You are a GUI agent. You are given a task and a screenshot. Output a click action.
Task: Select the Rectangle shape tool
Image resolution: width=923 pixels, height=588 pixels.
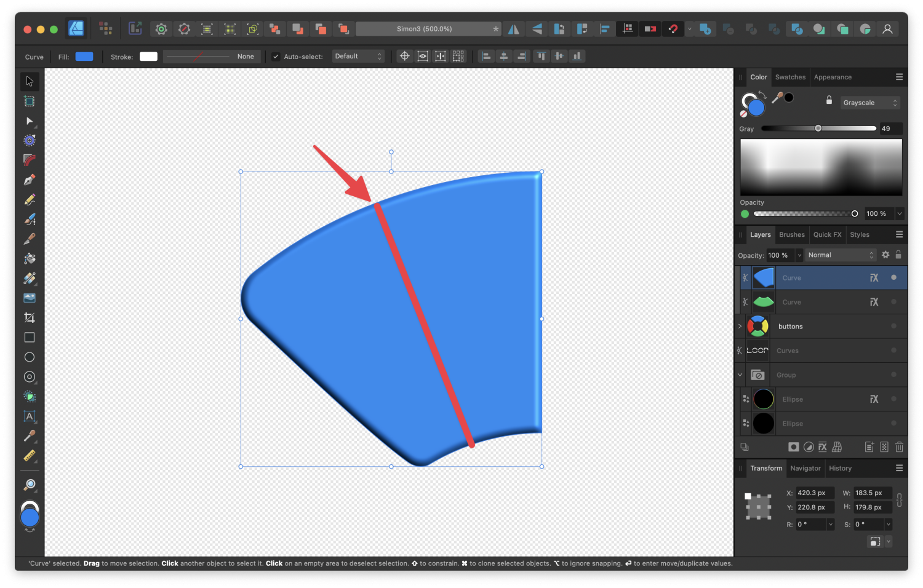click(x=29, y=337)
